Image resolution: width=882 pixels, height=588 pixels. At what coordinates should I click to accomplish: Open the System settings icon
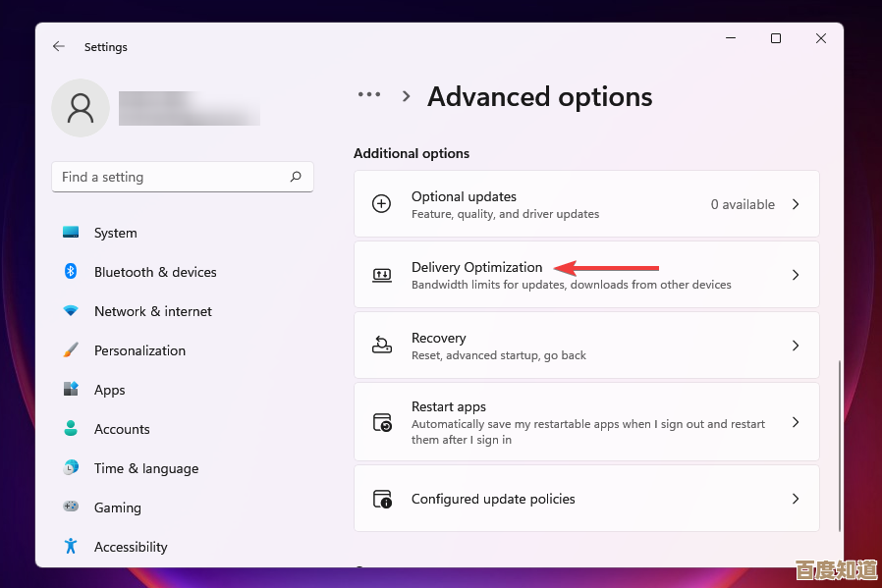coord(71,233)
